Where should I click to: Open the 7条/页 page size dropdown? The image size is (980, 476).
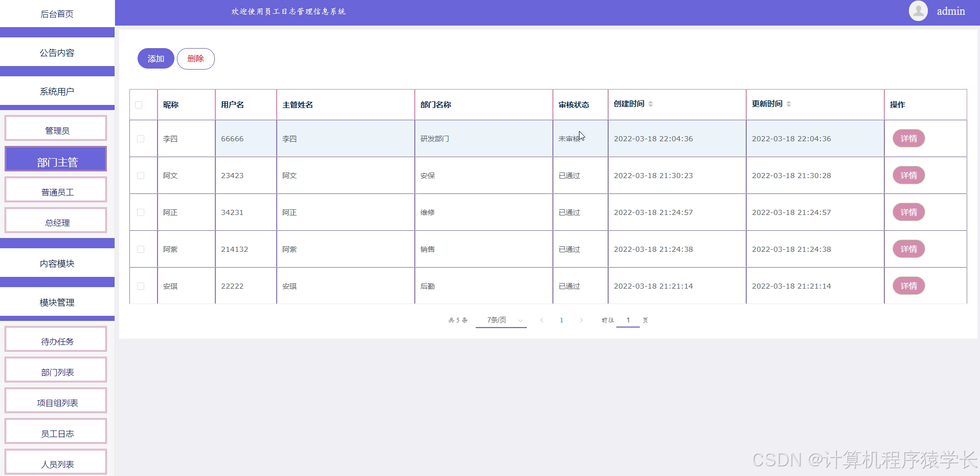pyautogui.click(x=501, y=320)
